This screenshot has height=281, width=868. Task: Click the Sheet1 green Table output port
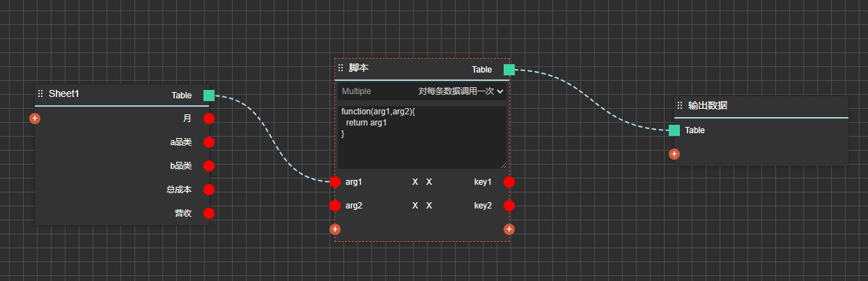(209, 96)
